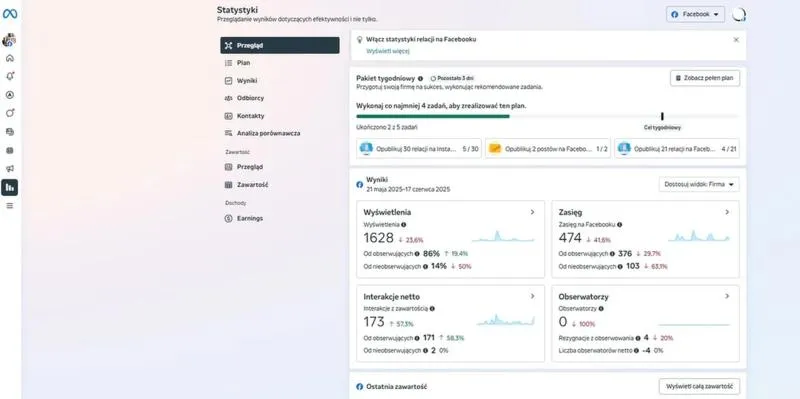Click the 86% Od obserwujących value
Image resolution: width=800 pixels, height=399 pixels.
431,254
